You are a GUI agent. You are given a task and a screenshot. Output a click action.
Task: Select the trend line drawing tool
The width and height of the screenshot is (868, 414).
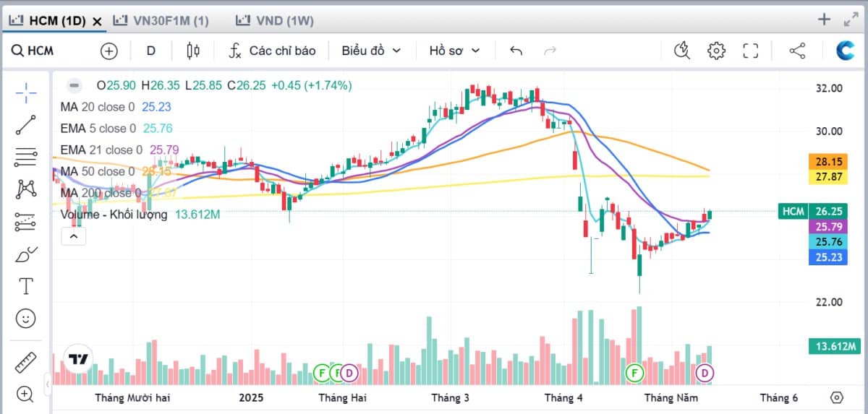pos(26,124)
